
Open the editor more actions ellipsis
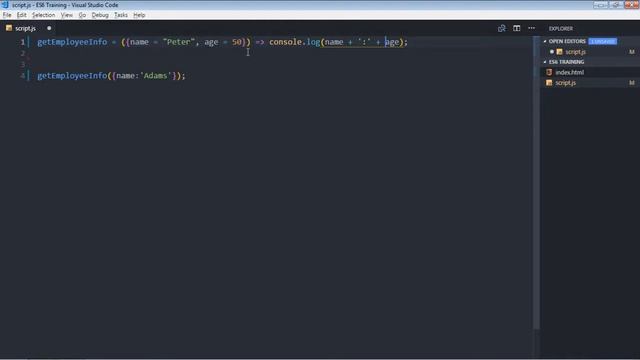[531, 28]
